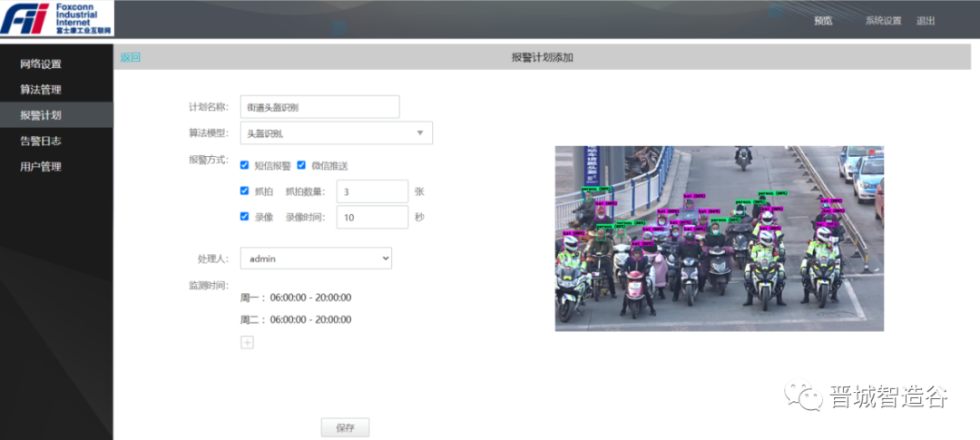This screenshot has height=440, width=980.
Task: Click the 报警计划添加 page title
Action: [542, 57]
